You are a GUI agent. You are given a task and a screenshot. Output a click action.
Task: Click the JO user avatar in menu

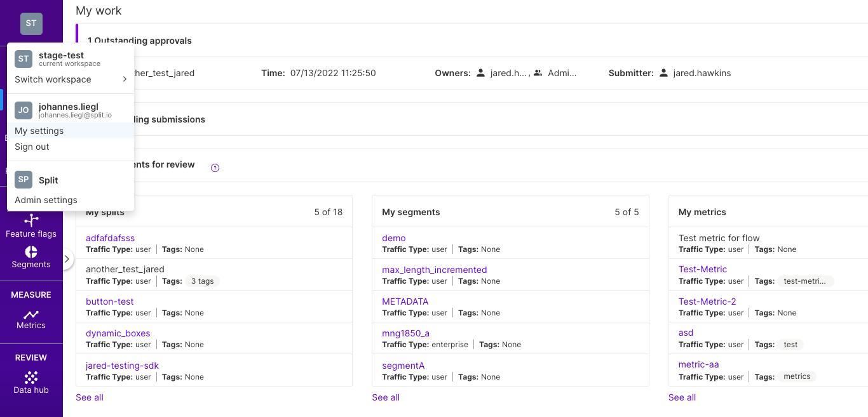click(24, 110)
